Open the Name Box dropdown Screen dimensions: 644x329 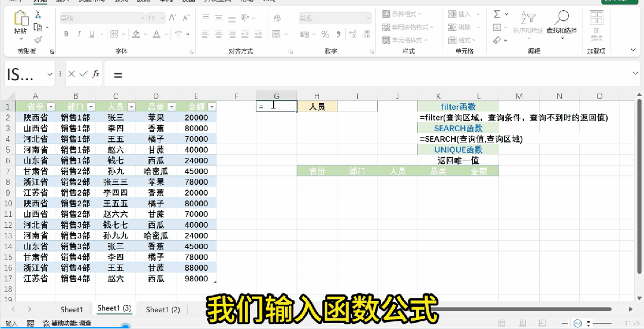coord(49,75)
